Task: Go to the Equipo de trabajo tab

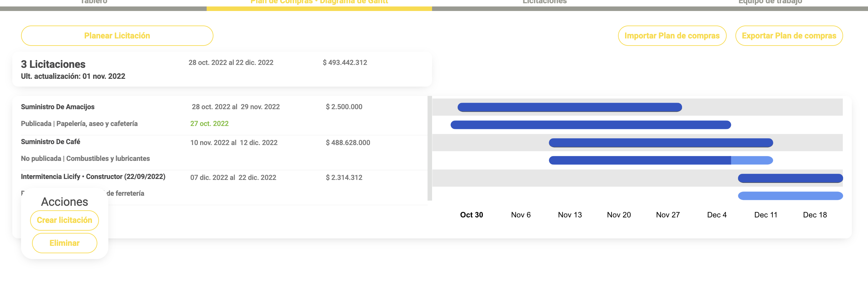Action: click(770, 2)
